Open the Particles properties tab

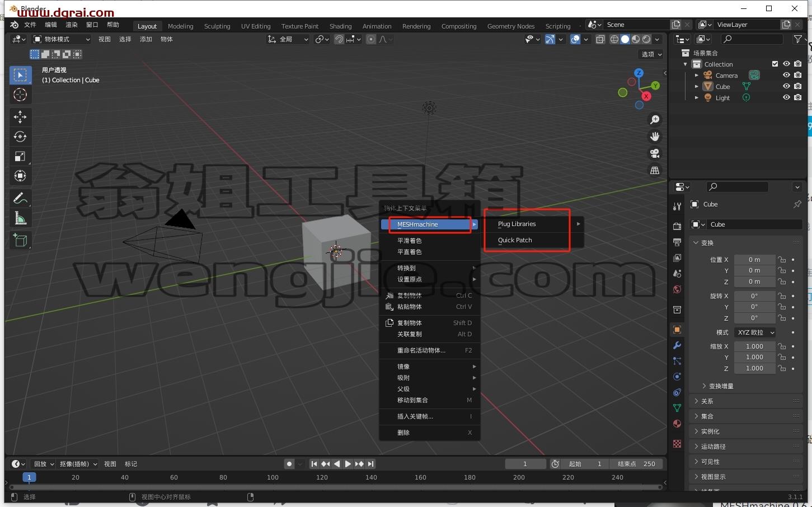point(677,361)
